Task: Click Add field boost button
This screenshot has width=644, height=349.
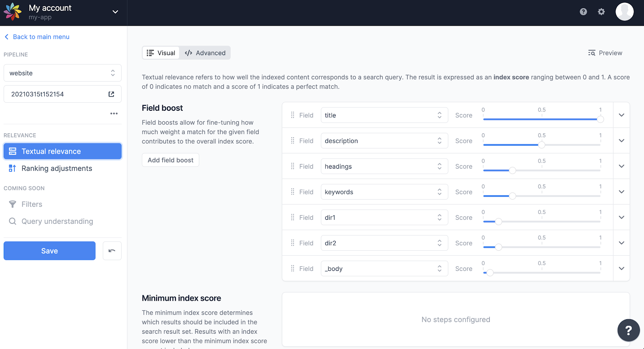Action: coord(170,160)
